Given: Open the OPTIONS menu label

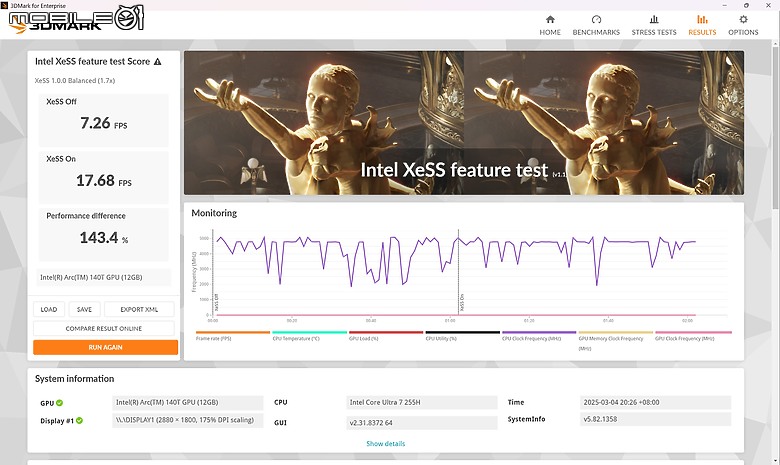Looking at the screenshot, I should (743, 32).
